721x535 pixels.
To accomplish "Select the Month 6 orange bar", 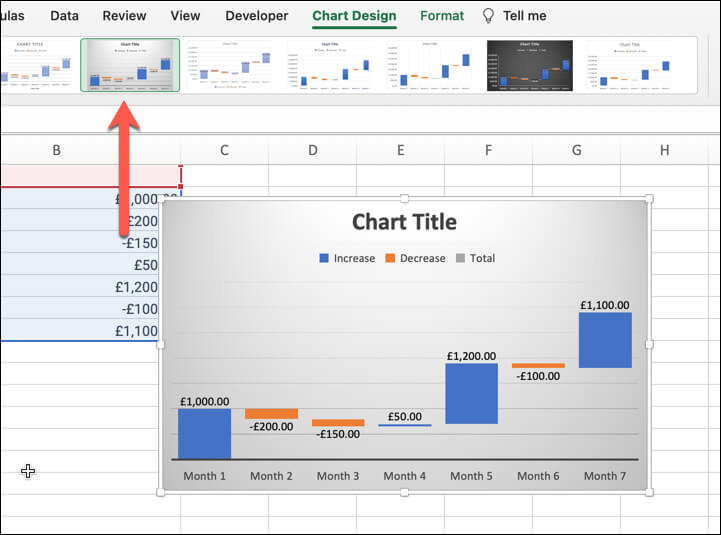I will click(538, 366).
